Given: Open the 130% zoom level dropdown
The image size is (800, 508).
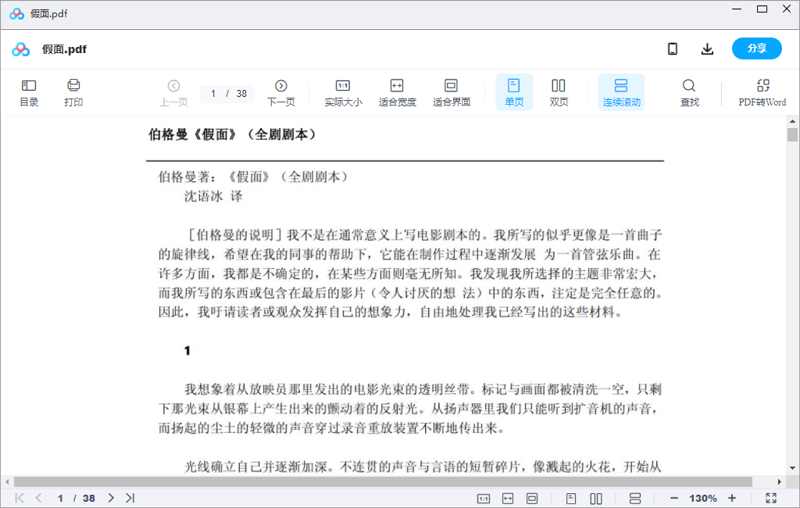Looking at the screenshot, I should pos(703,498).
